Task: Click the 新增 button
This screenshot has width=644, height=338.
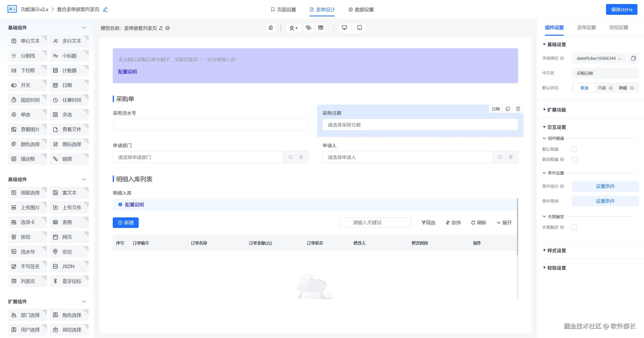Action: [126, 223]
